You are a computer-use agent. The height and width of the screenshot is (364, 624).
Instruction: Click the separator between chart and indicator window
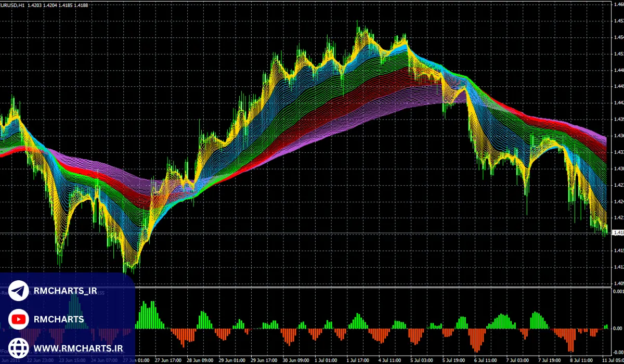point(364,287)
